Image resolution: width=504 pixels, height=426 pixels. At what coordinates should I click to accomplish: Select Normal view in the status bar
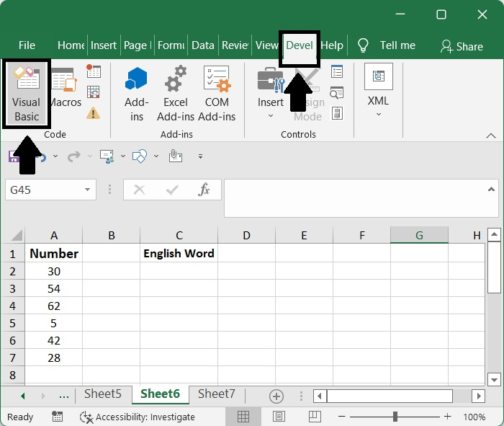click(243, 417)
